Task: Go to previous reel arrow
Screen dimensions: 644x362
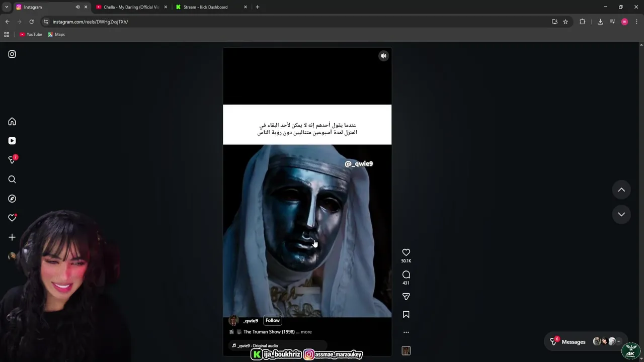Action: 621,190
